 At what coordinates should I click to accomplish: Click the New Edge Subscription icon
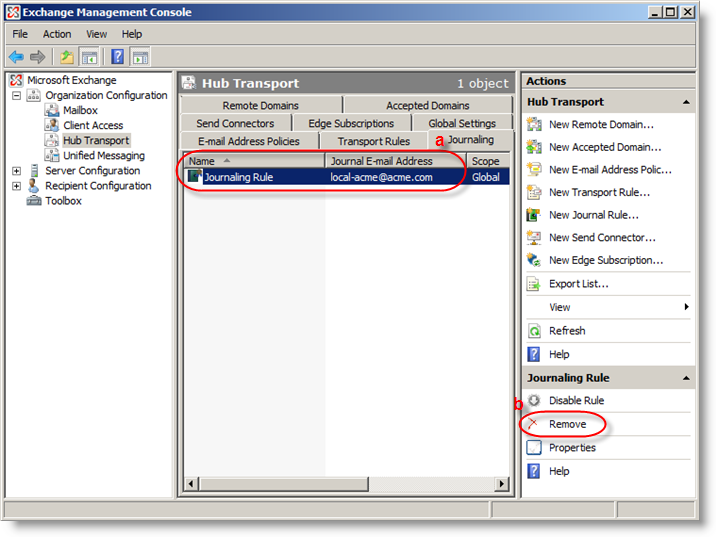pyautogui.click(x=534, y=260)
